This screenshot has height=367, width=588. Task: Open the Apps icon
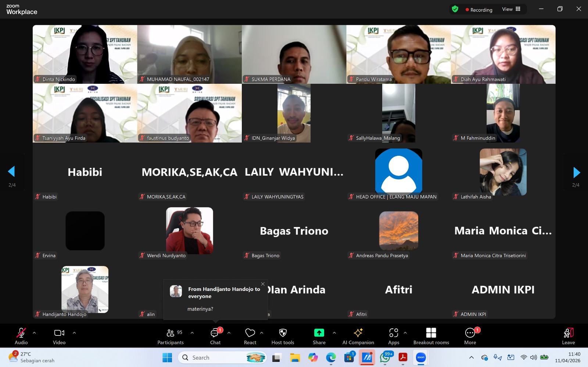click(x=394, y=336)
